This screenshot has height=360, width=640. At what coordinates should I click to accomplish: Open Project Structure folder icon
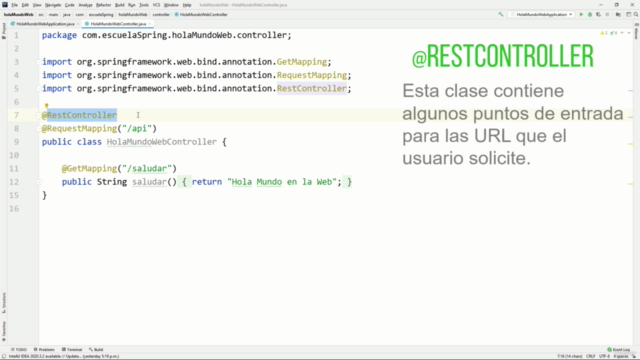(618, 15)
